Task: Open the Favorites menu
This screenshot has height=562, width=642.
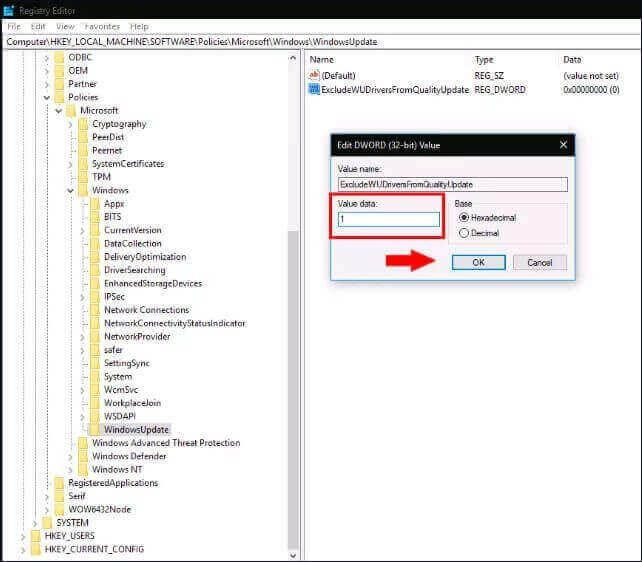Action: point(102,26)
